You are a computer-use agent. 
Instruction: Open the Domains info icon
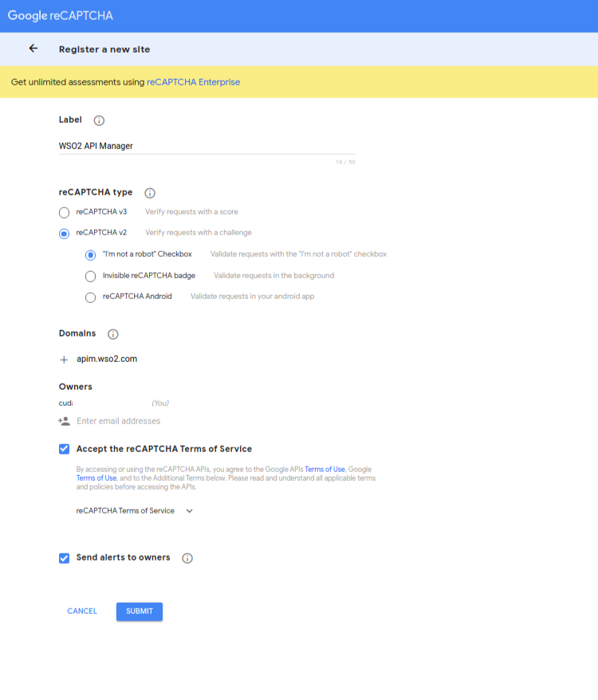[x=113, y=334]
